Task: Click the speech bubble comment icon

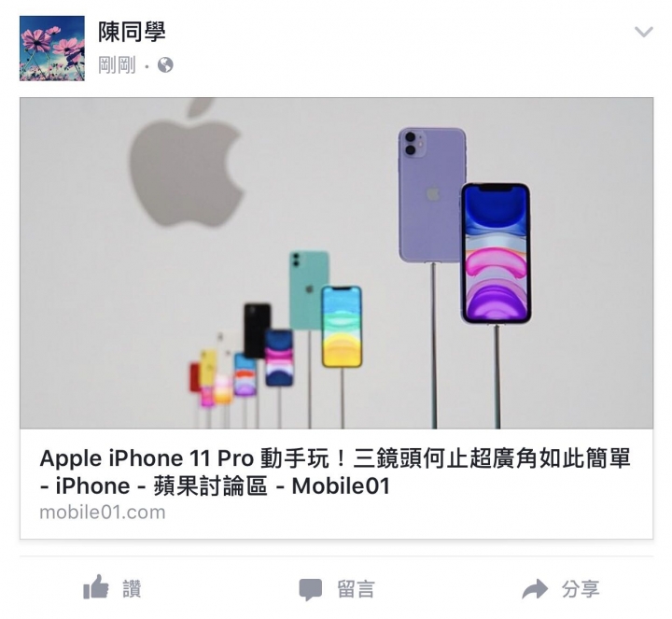Action: pyautogui.click(x=310, y=589)
